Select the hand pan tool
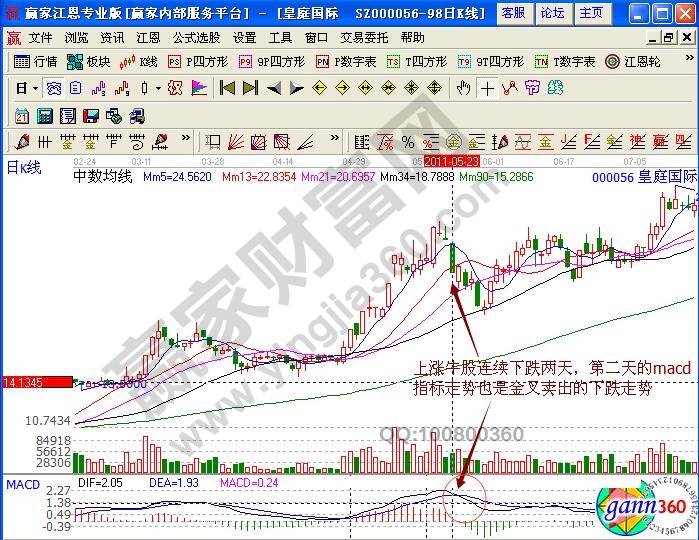Image resolution: width=699 pixels, height=540 pixels. coord(463,88)
